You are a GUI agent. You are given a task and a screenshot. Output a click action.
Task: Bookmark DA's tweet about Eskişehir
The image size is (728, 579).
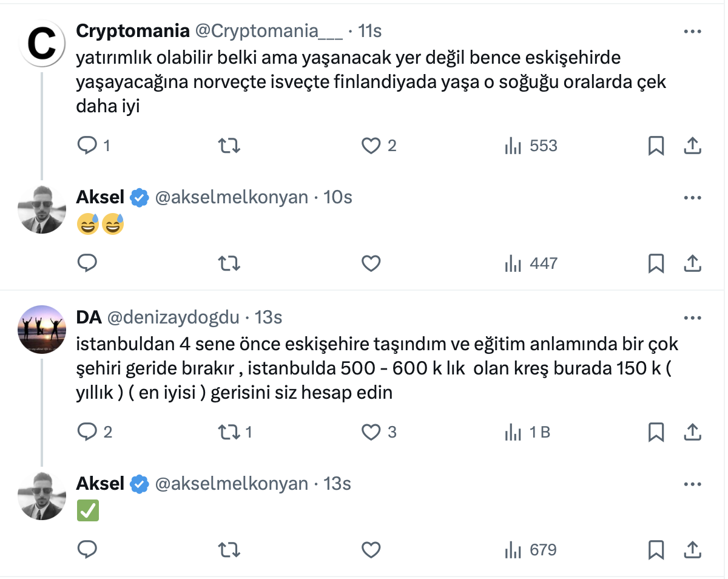(656, 432)
